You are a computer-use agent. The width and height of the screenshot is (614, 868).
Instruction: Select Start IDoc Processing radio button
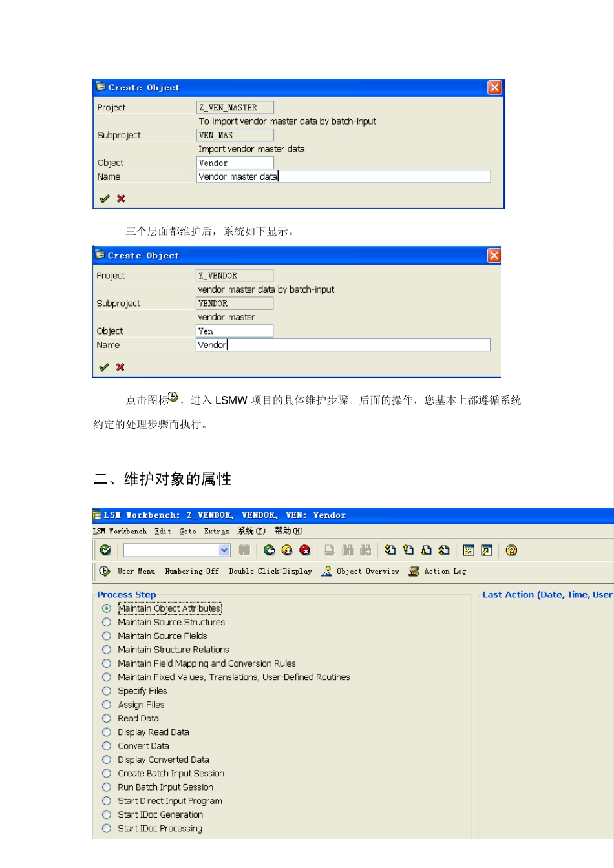coord(107,829)
